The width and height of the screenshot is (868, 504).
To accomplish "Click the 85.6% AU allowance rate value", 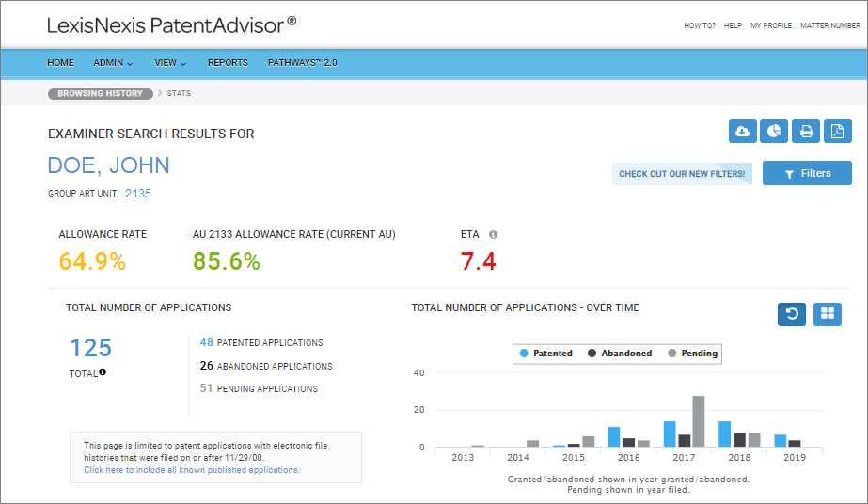I will click(x=227, y=261).
